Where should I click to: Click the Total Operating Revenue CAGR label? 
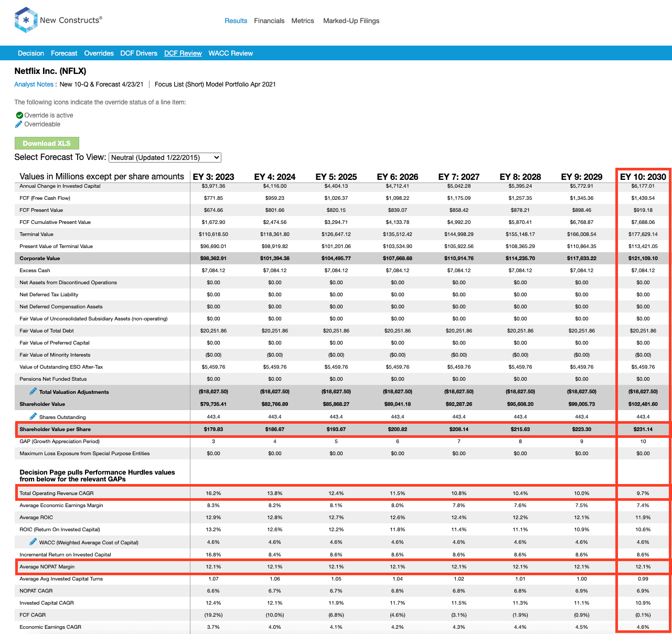(57, 493)
